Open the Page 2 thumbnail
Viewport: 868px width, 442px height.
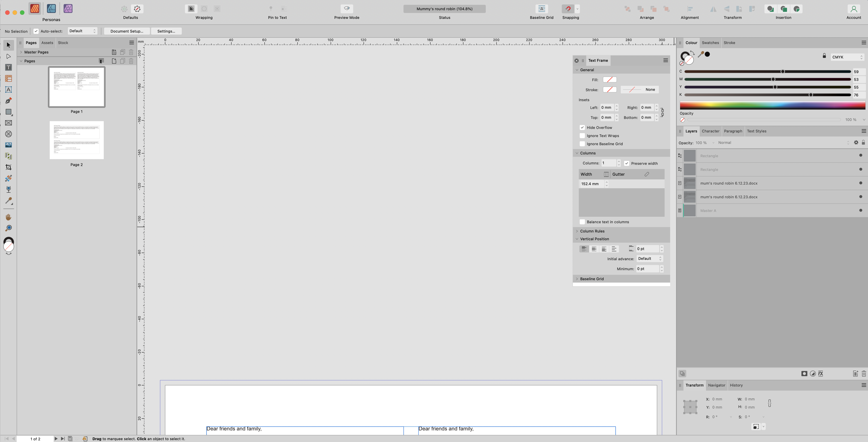click(77, 140)
